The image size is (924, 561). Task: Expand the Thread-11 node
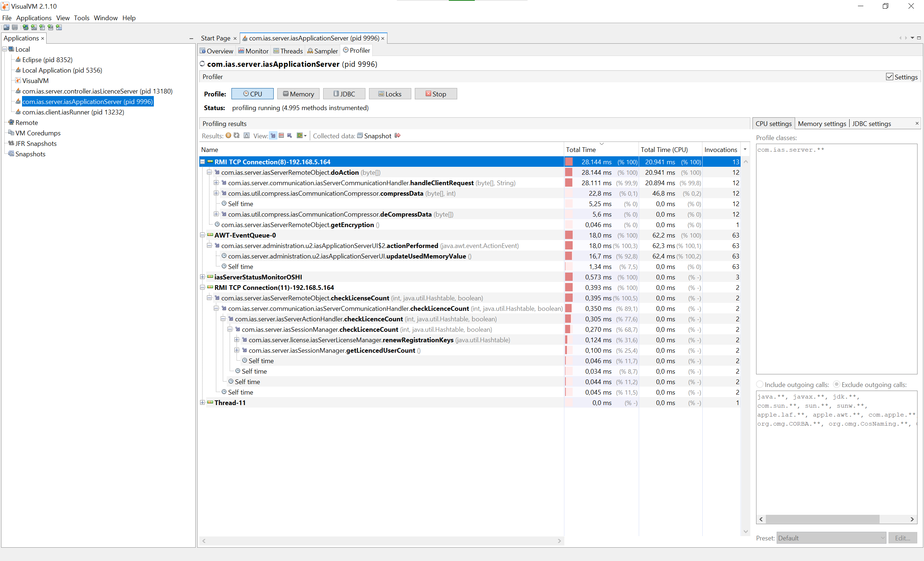203,403
